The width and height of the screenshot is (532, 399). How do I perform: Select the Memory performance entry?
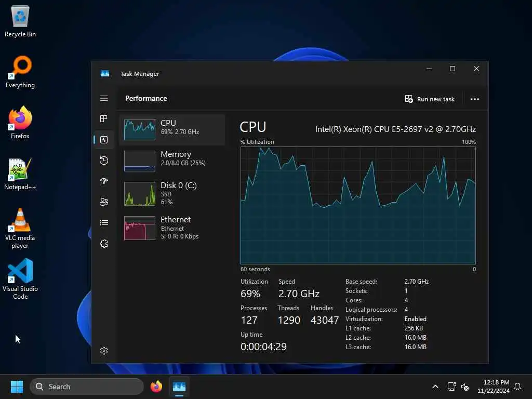172,161
